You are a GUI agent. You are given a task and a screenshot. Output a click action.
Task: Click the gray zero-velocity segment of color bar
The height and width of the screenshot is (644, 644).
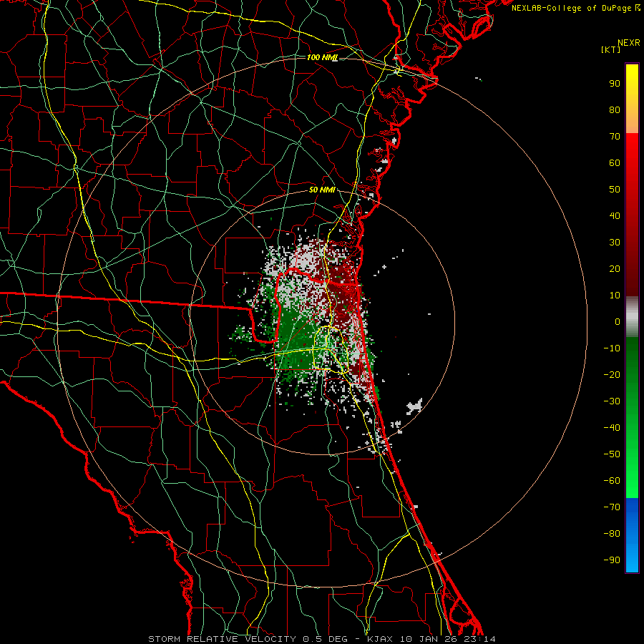(632, 317)
